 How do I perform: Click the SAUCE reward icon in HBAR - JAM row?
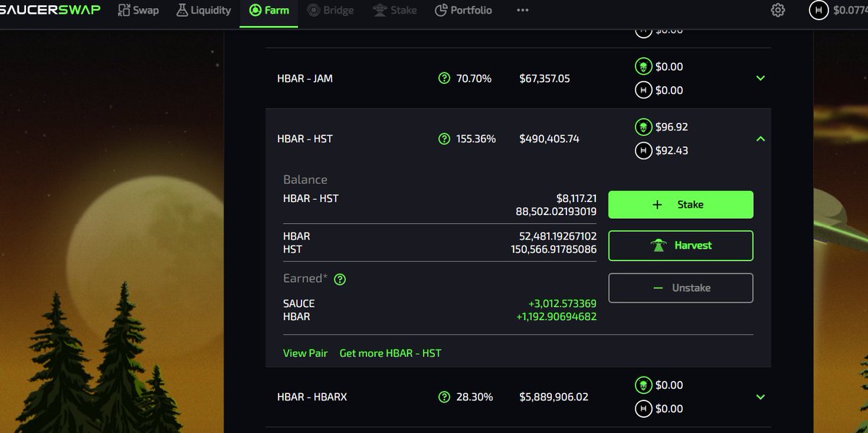pos(642,67)
